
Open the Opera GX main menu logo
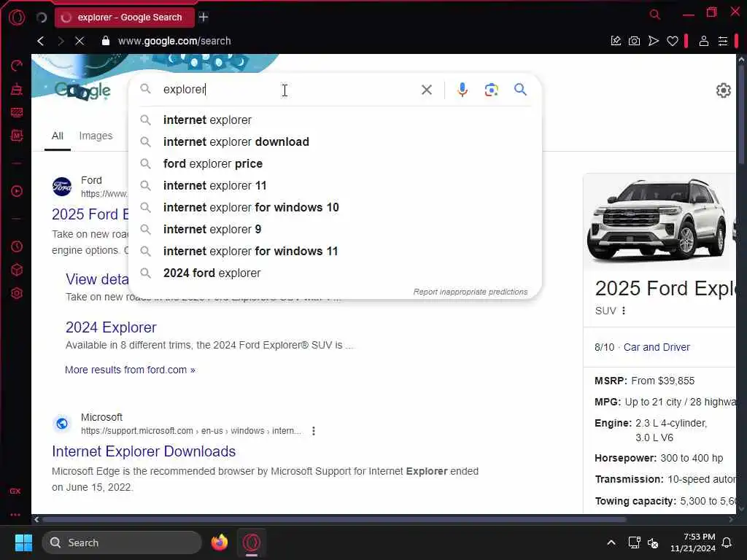coord(17,17)
